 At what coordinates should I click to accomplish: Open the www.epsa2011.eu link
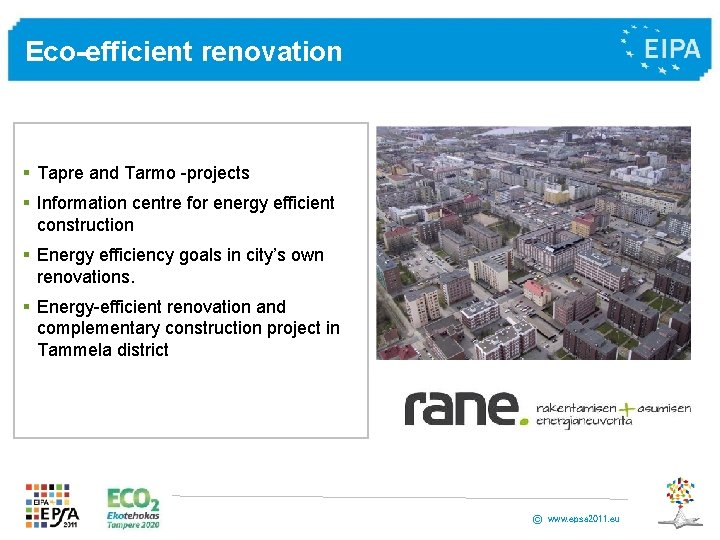pyautogui.click(x=583, y=519)
